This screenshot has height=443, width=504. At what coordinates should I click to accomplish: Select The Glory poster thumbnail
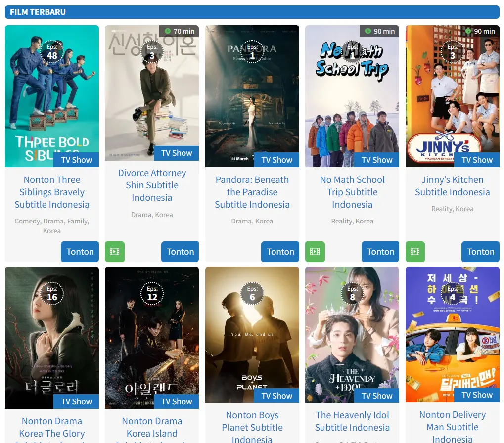click(52, 338)
